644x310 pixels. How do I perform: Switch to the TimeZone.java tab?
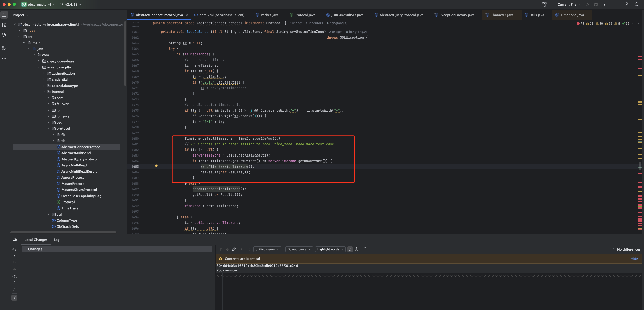pyautogui.click(x=572, y=15)
